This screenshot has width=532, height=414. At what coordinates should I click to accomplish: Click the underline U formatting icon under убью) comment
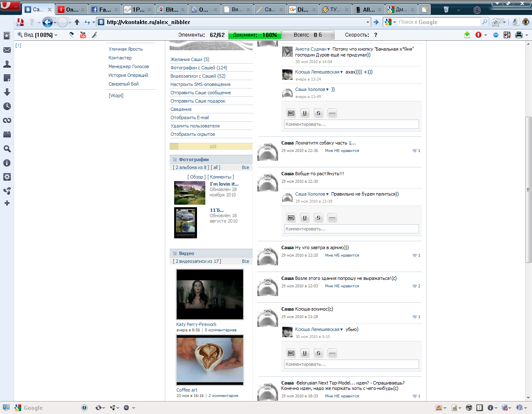pyautogui.click(x=305, y=353)
